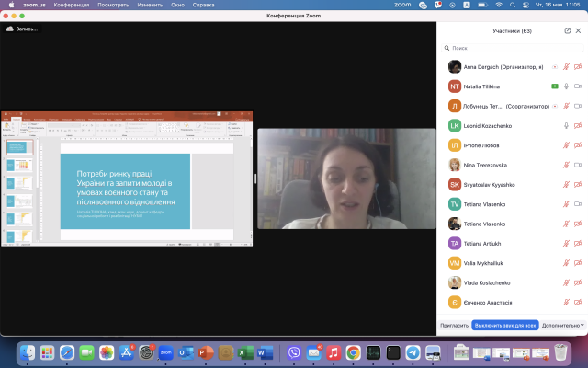Click the zoom menu bar status item

pos(402,5)
